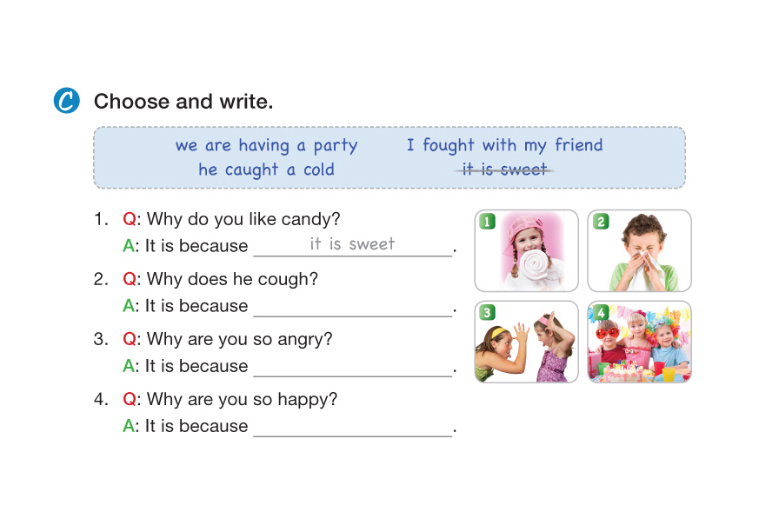Click the answer blank for question 3
Screen dimensions: 759x532
(x=352, y=366)
